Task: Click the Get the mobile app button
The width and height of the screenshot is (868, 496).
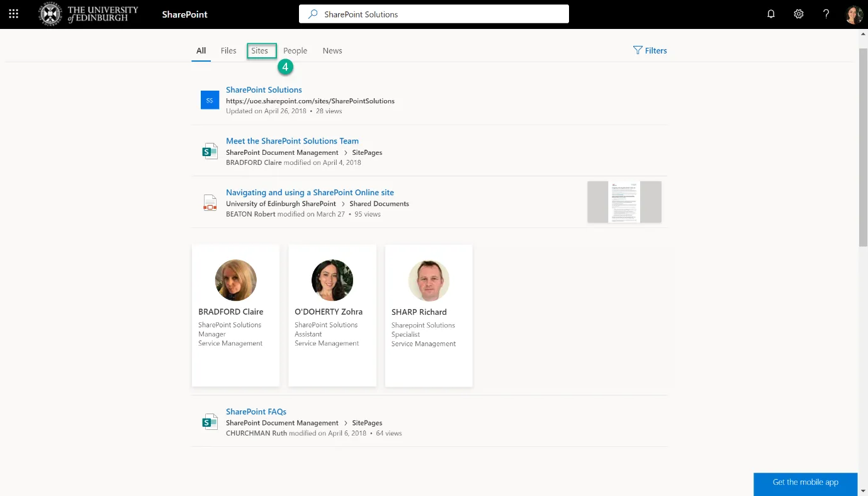Action: click(805, 482)
